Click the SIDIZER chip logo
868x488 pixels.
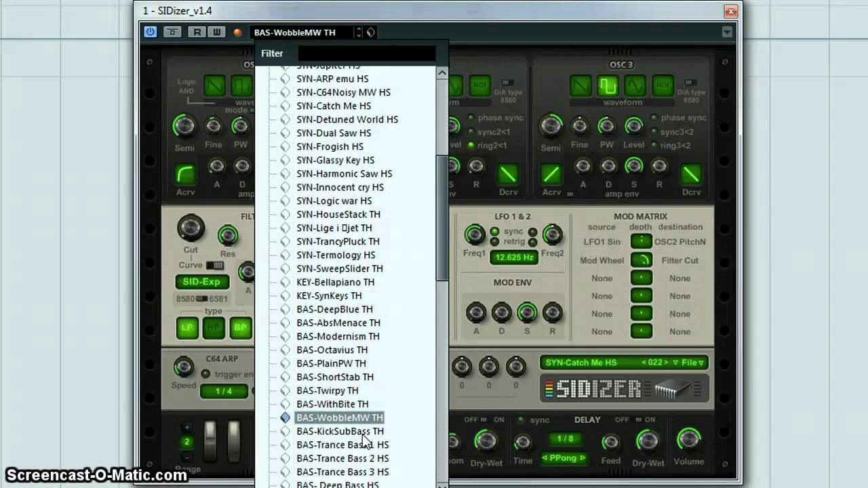(624, 388)
